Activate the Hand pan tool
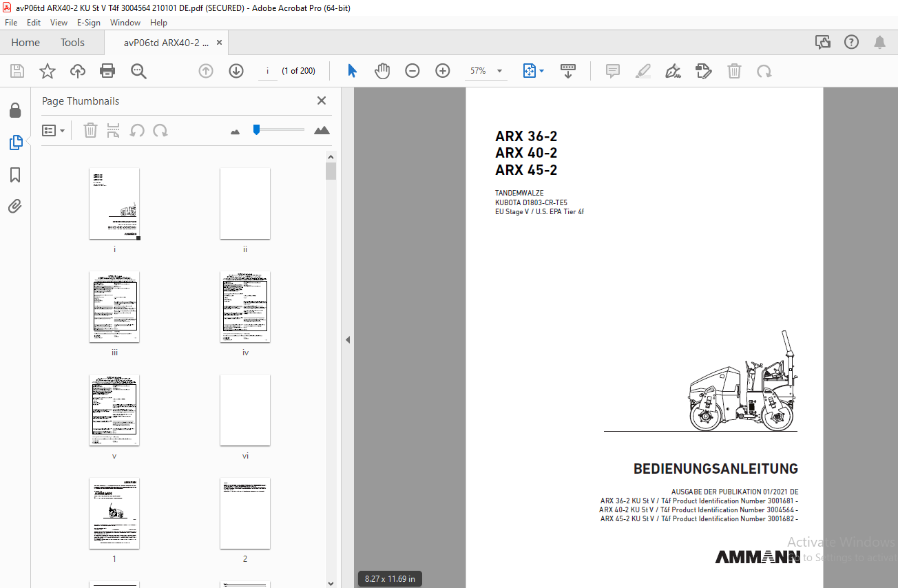This screenshot has height=588, width=898. click(382, 71)
